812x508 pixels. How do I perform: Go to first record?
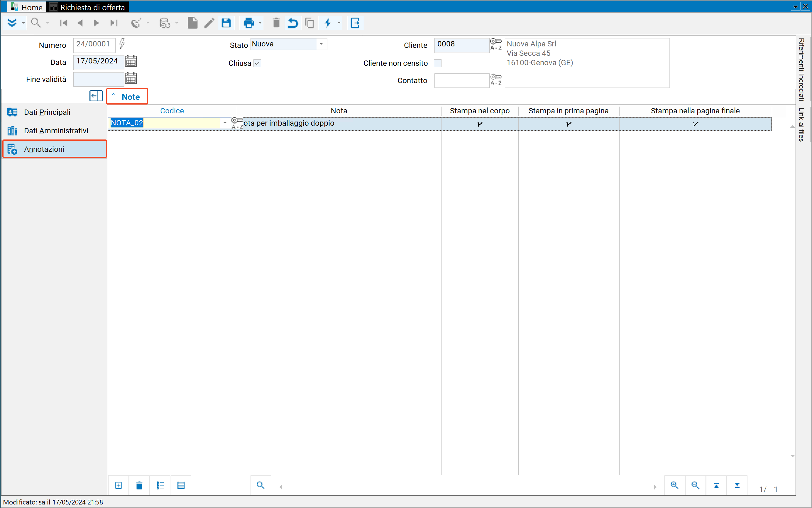pos(63,23)
